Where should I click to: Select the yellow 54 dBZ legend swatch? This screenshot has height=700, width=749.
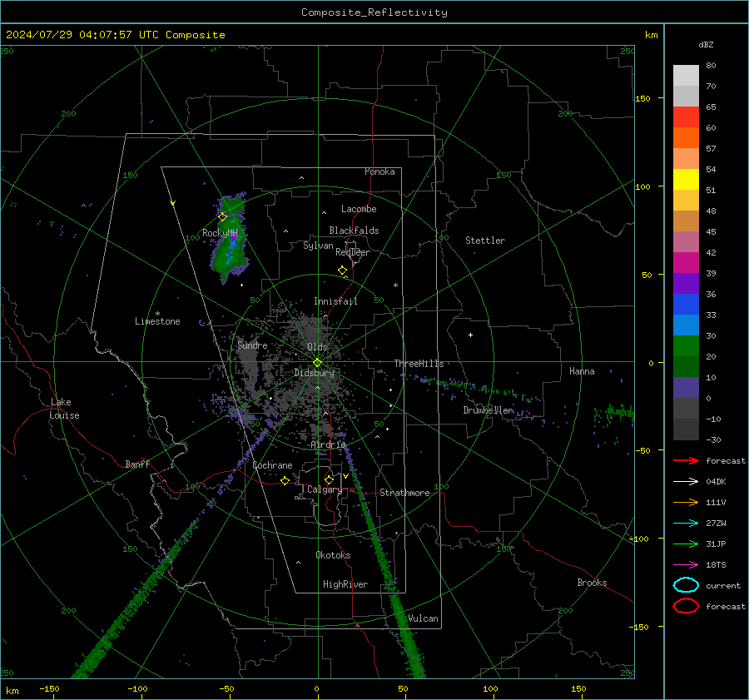686,180
